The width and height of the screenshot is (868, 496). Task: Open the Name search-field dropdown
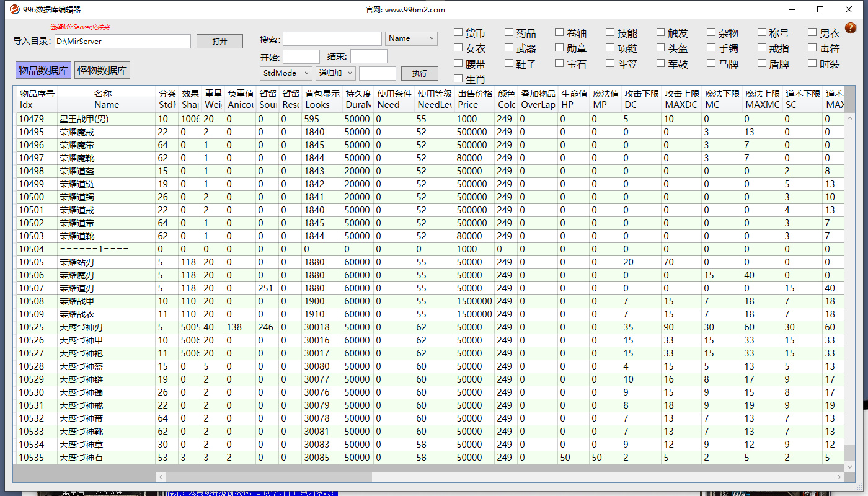pyautogui.click(x=411, y=38)
